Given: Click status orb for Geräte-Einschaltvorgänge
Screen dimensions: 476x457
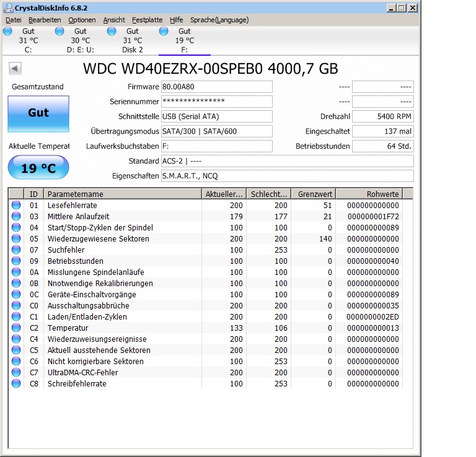Looking at the screenshot, I should click(16, 295).
